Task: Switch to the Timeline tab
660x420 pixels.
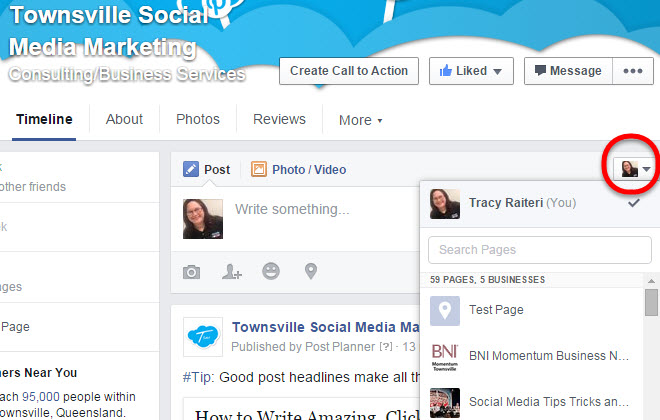Action: [44, 120]
